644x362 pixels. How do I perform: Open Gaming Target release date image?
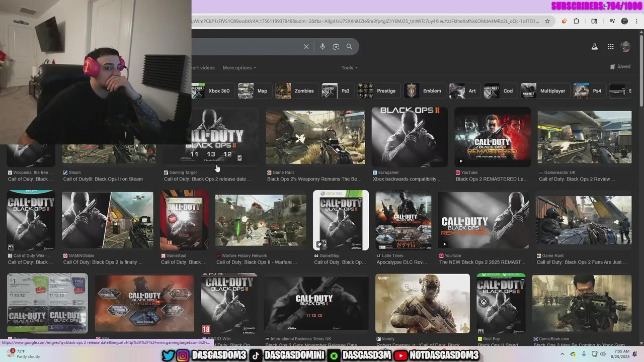pos(225,137)
